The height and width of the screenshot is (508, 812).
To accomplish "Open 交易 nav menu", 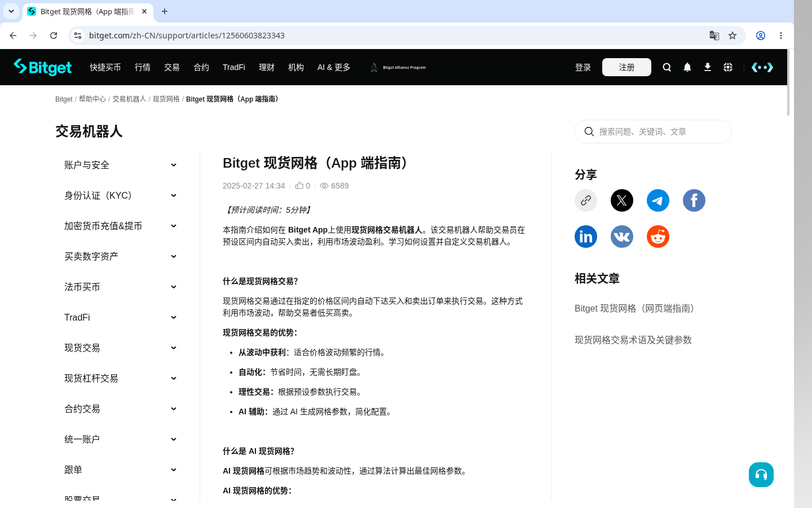I will pyautogui.click(x=172, y=67).
